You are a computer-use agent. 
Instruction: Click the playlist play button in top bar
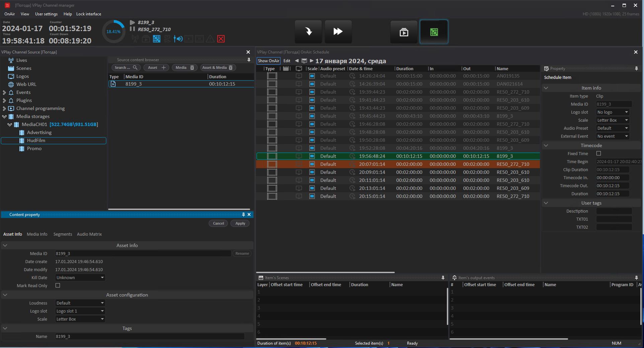pyautogui.click(x=404, y=32)
